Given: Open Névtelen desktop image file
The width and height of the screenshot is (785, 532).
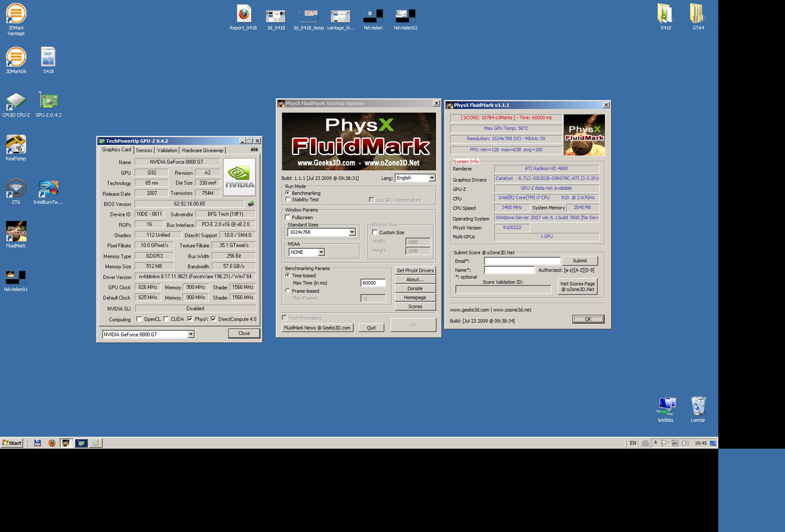Looking at the screenshot, I should tap(373, 20).
